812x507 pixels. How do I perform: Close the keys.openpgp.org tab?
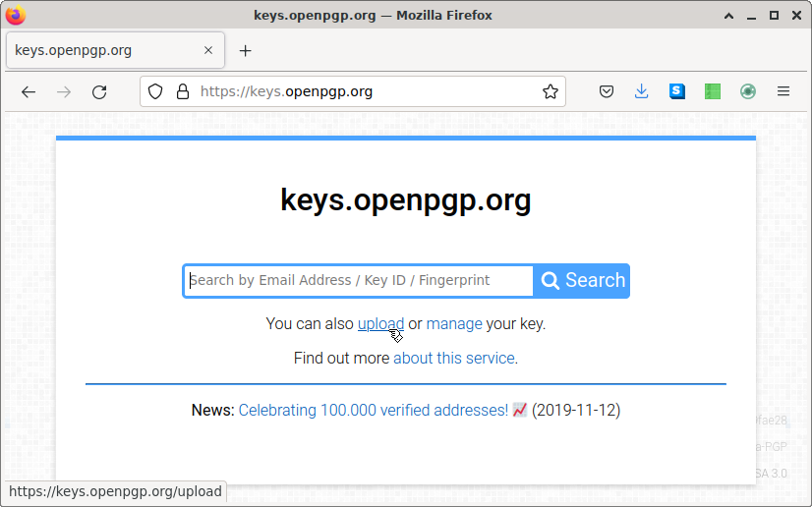[x=208, y=50]
